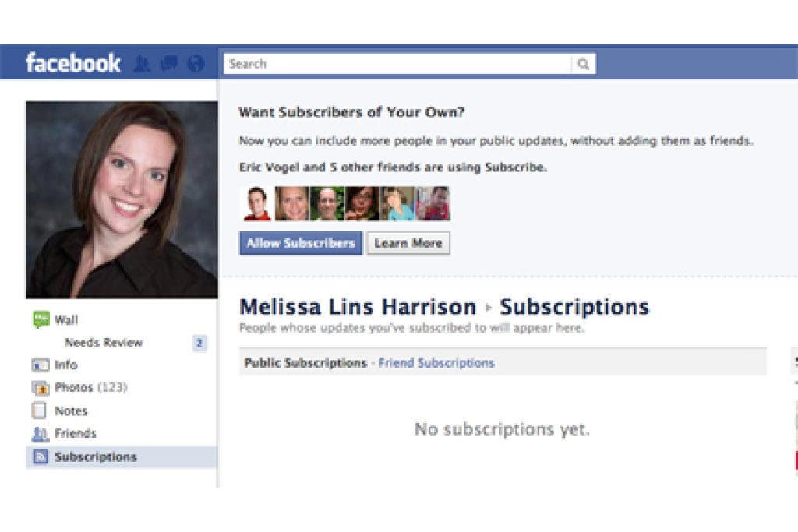The image size is (798, 532).
Task: Open the Notes section
Action: 71,410
